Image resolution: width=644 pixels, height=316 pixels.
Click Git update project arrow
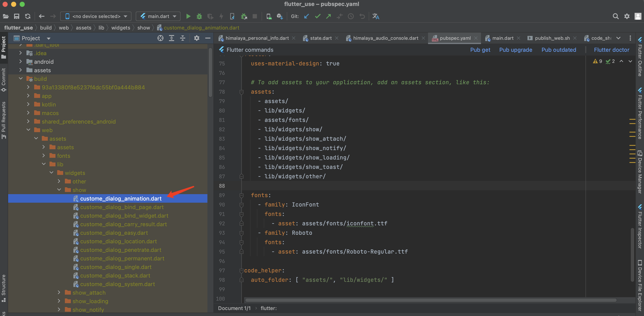[x=306, y=16]
